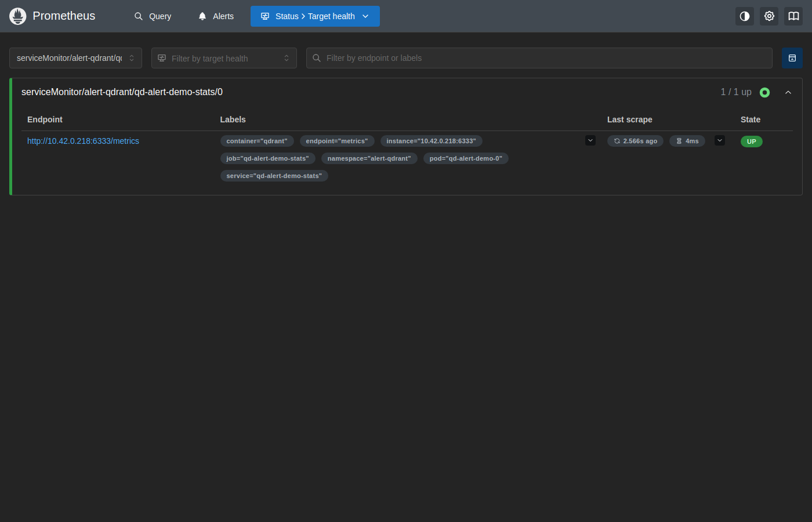Open the http://10.42.0.218:6333/metrics endpoint link
The width and height of the screenshot is (812, 522).
tap(83, 141)
